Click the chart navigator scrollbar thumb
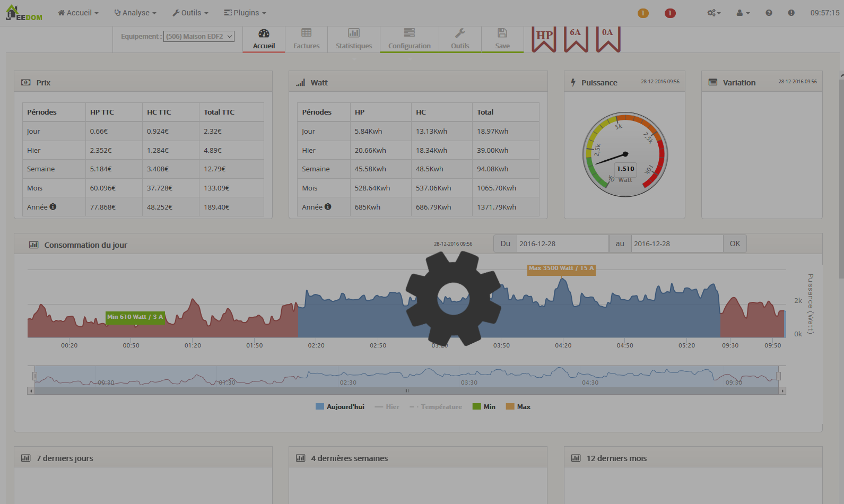 point(407,390)
